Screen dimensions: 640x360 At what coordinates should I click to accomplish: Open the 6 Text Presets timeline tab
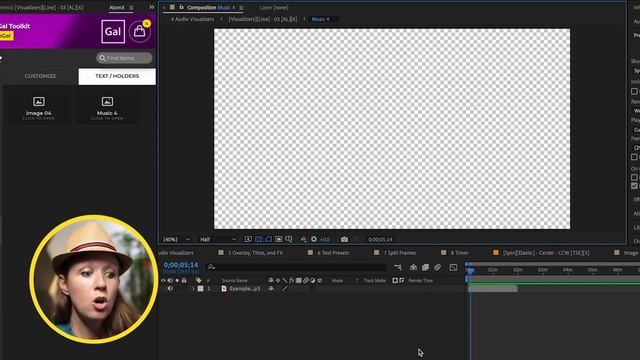tap(333, 253)
